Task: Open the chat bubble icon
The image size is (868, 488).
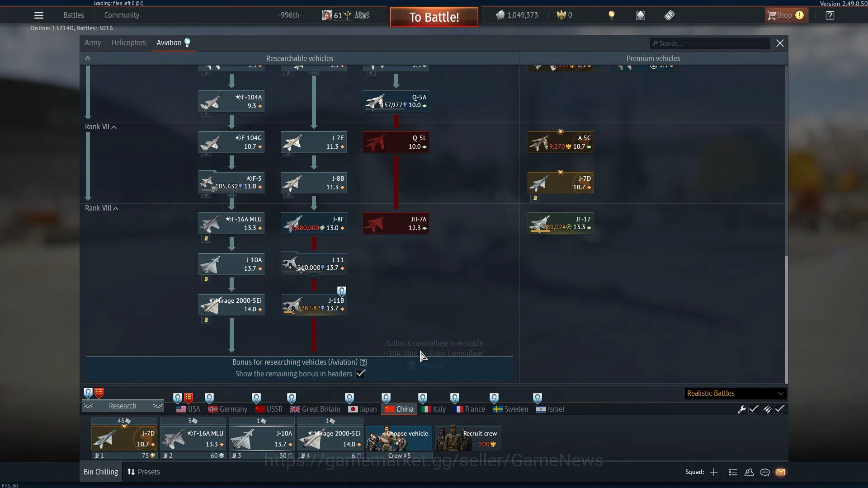Action: pyautogui.click(x=765, y=472)
